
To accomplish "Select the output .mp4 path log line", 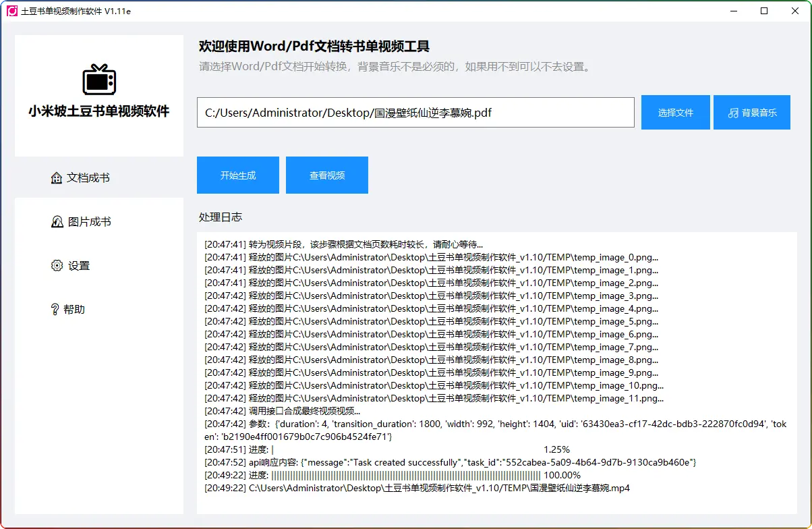I will (417, 488).
